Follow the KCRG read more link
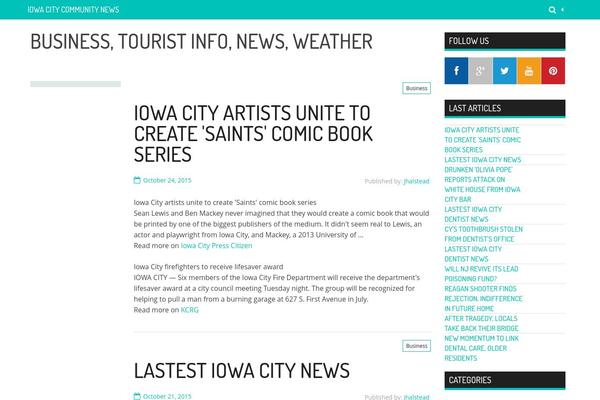Viewport: 600px width, 400px height. pos(189,310)
